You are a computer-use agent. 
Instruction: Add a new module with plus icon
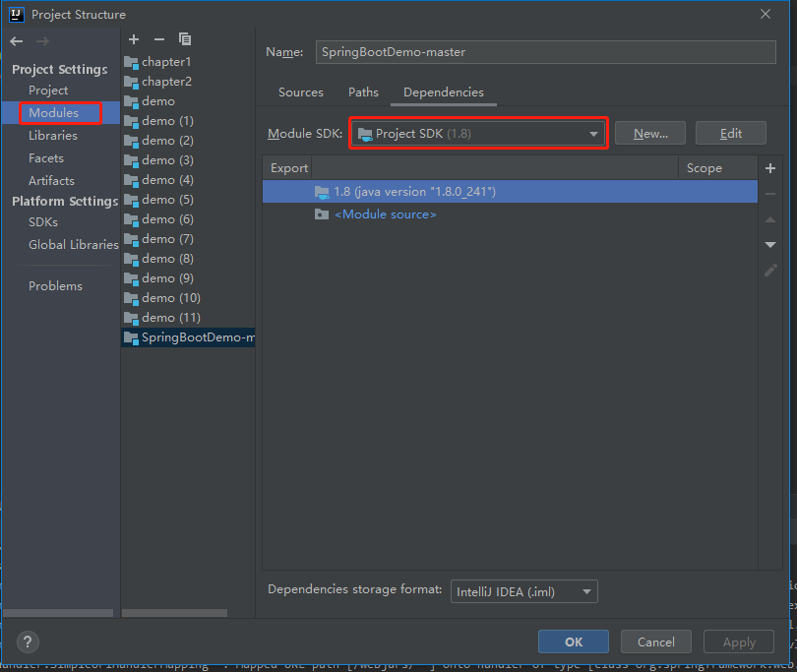click(134, 39)
